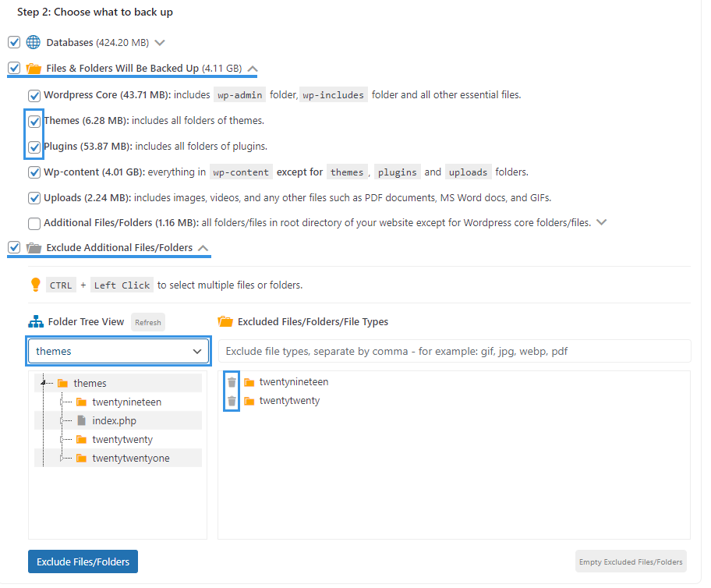Click the orange Files & Folders folder icon

click(x=34, y=69)
